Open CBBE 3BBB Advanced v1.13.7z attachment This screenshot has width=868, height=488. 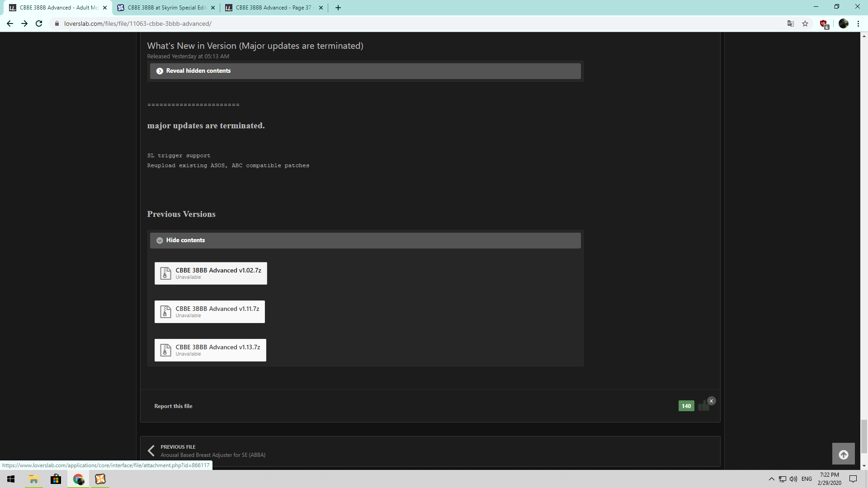(210, 350)
